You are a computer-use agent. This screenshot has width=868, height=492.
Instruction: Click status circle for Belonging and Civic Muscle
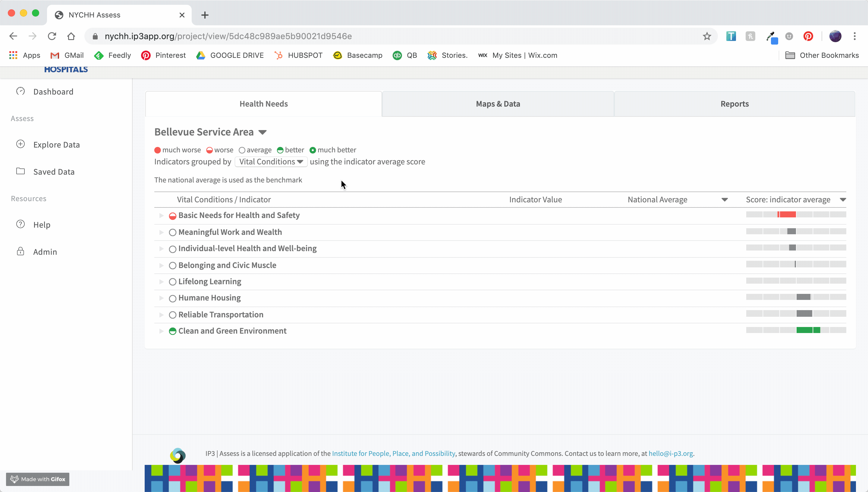point(172,266)
